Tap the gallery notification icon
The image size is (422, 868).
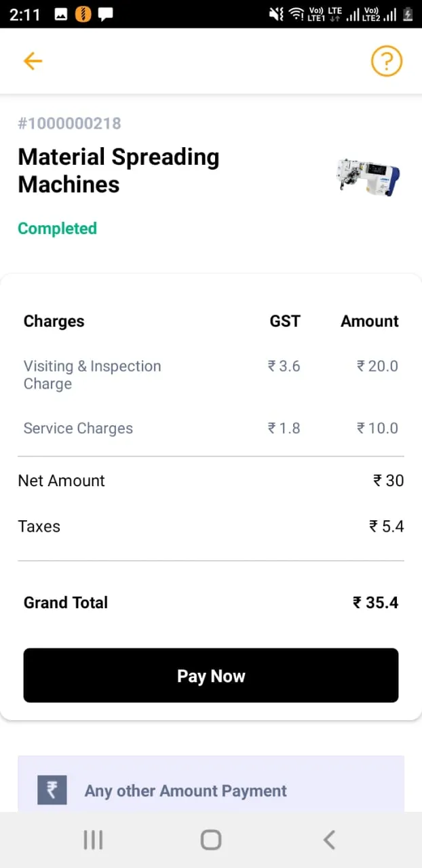pyautogui.click(x=61, y=14)
